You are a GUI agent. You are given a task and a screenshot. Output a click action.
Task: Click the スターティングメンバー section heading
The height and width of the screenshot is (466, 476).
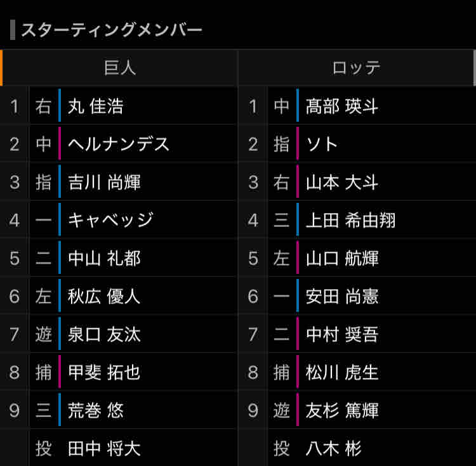click(x=112, y=30)
